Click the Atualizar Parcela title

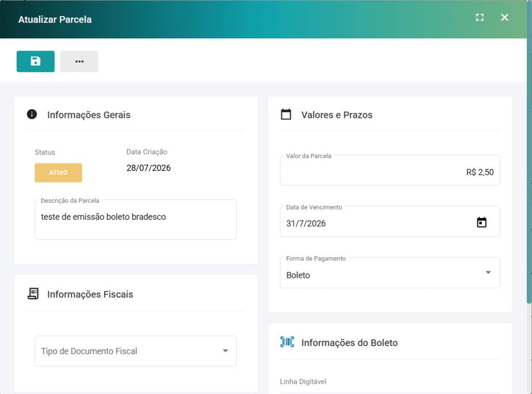coord(55,20)
